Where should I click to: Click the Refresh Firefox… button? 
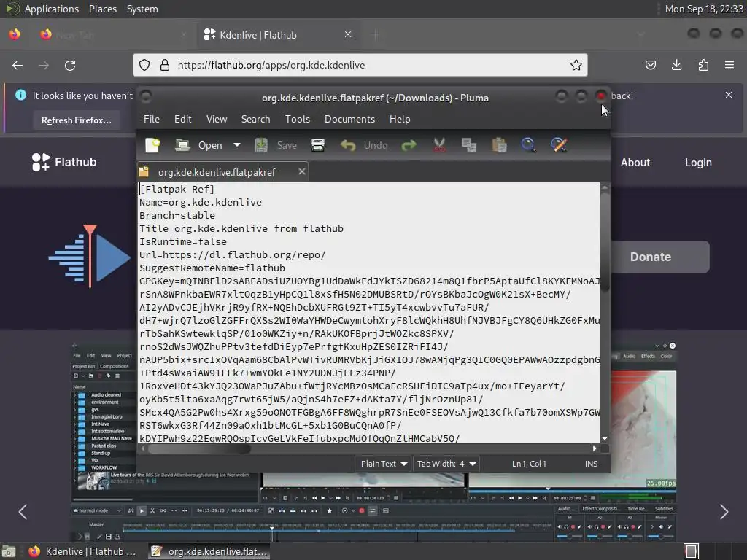76,120
